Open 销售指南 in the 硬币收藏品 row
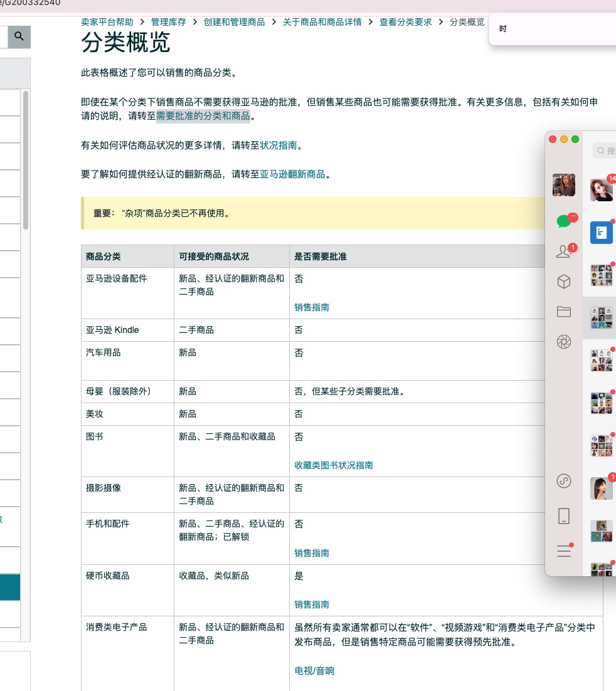 [312, 604]
